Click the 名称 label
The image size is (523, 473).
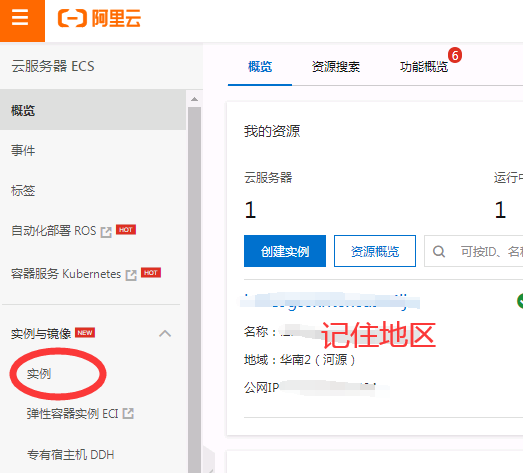pos(260,332)
